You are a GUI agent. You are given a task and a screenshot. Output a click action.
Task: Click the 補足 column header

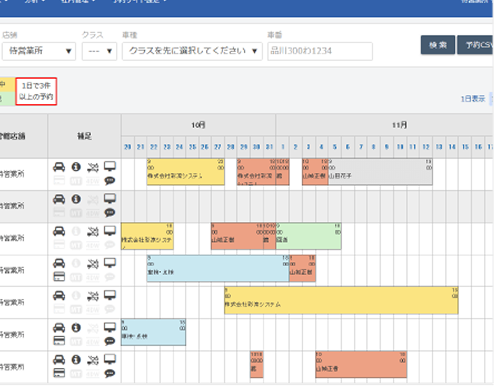click(x=84, y=136)
